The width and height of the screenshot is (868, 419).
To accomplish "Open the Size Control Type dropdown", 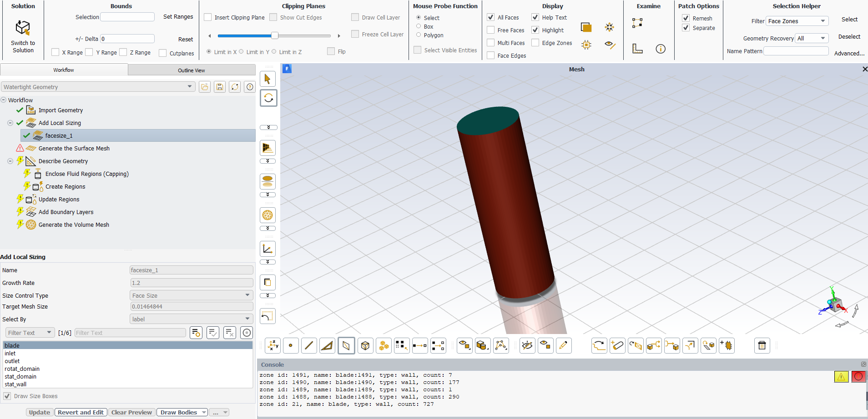I will click(x=191, y=295).
